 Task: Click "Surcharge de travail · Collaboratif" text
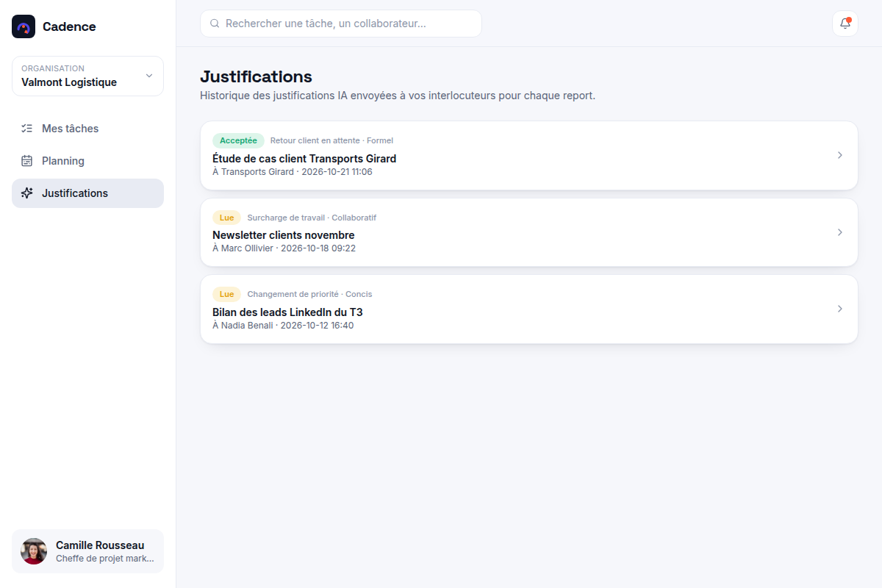click(312, 218)
